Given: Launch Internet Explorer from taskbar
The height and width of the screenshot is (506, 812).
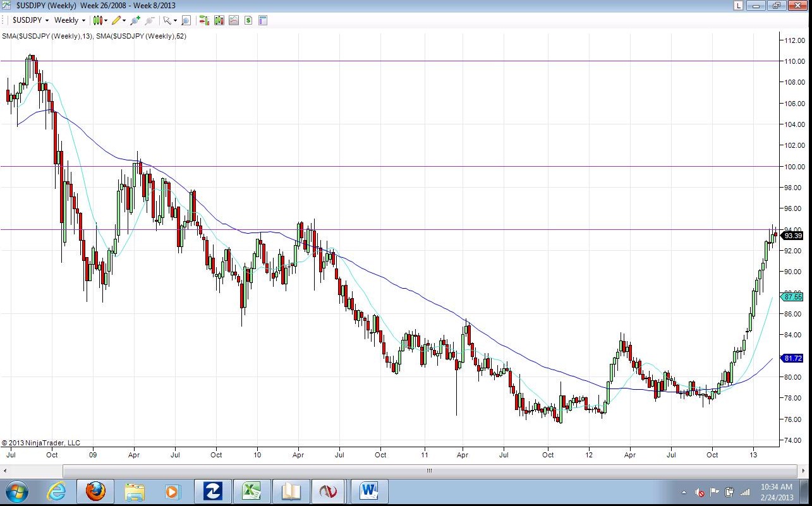Looking at the screenshot, I should pyautogui.click(x=57, y=491).
